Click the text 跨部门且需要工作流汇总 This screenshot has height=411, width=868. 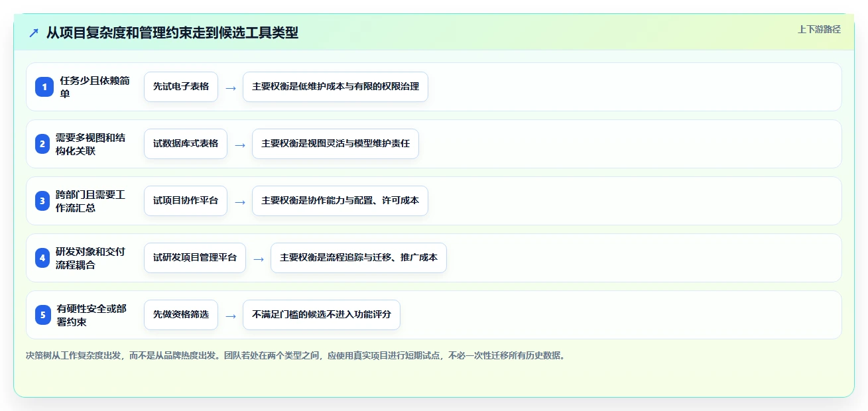coord(90,201)
